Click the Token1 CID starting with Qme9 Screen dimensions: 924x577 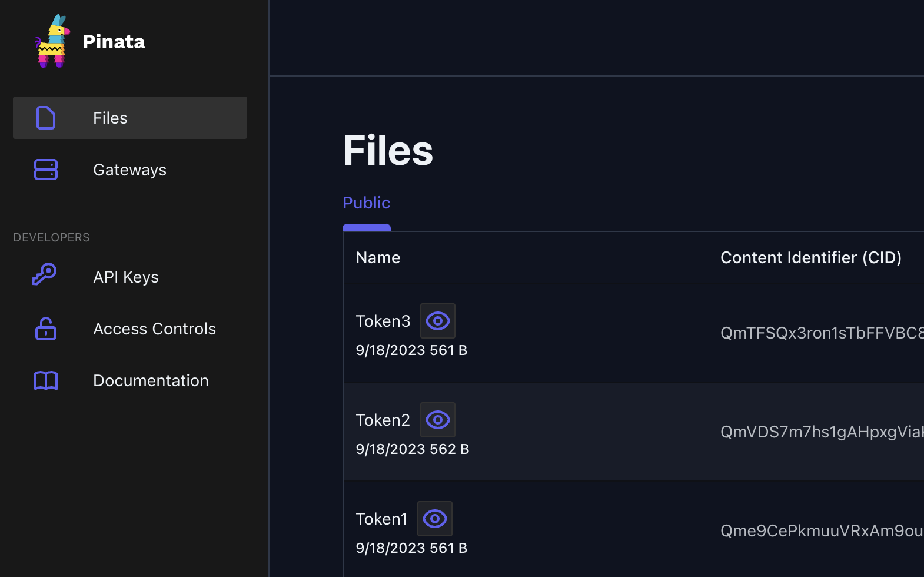(821, 530)
